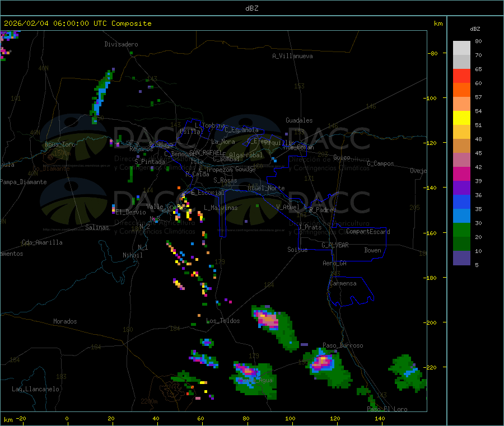Click the blue 35-36 dBZ legend swatch

click(461, 202)
